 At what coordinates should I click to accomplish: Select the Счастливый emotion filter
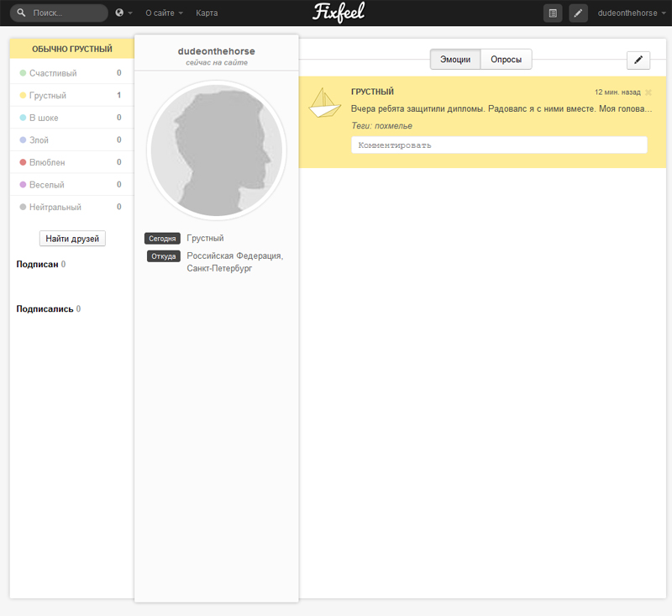71,73
